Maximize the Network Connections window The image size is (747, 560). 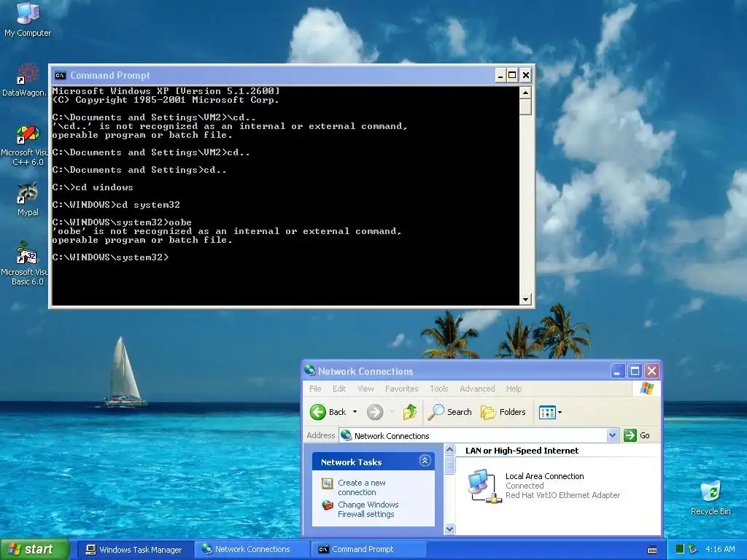[x=635, y=370]
